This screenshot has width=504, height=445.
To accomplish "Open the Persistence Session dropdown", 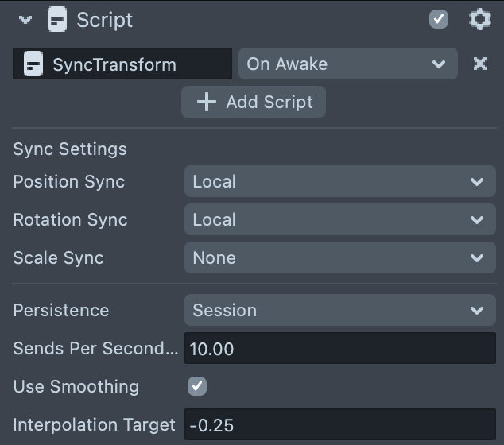I will click(x=339, y=310).
